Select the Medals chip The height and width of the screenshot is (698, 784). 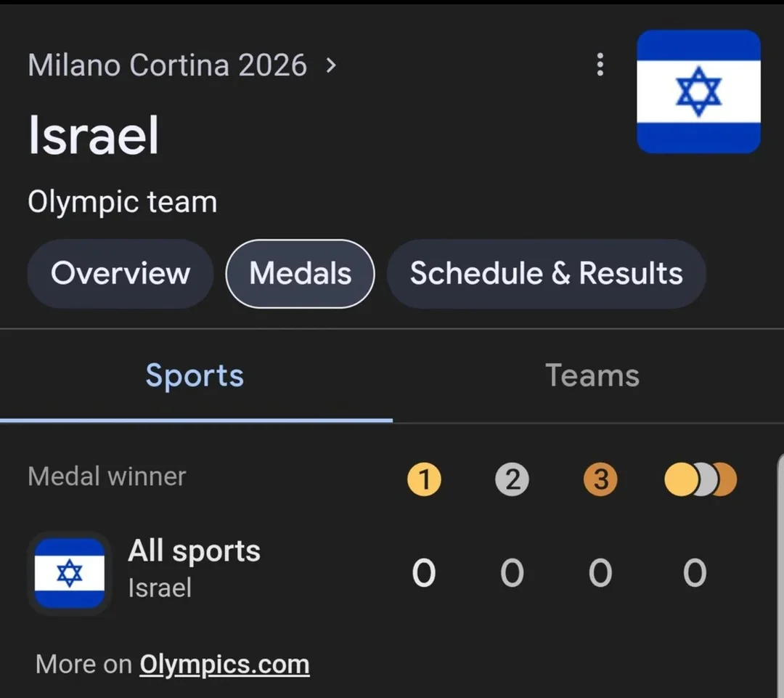point(300,274)
